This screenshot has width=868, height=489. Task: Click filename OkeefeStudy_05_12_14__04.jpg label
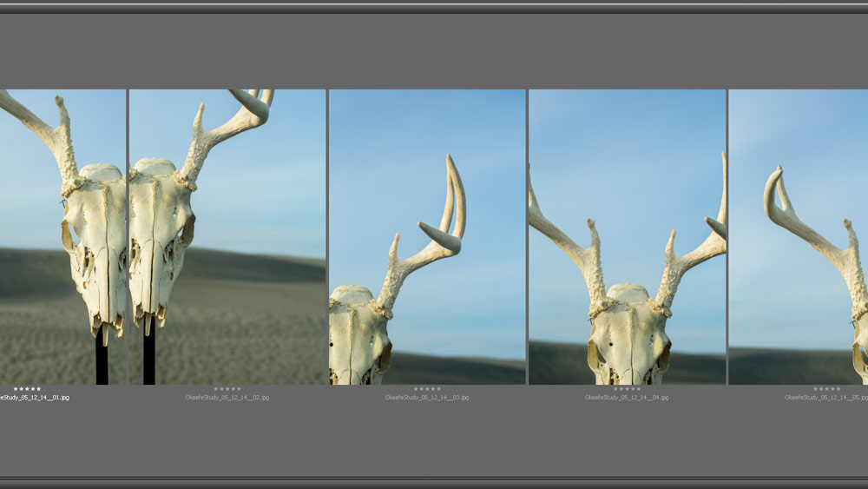coord(628,398)
